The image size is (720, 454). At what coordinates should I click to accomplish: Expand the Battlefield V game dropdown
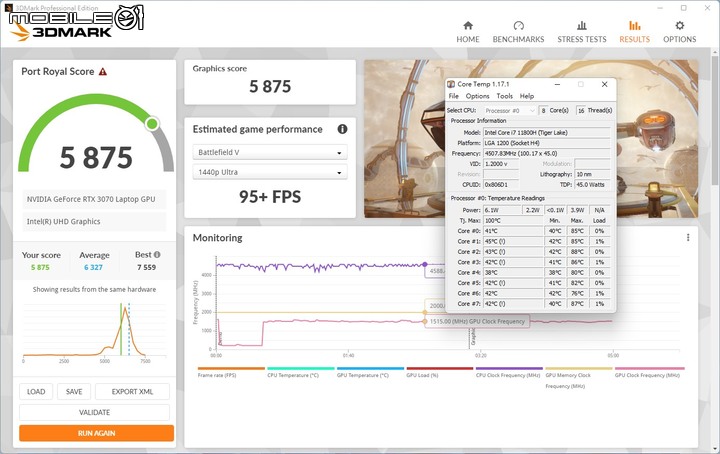click(x=270, y=152)
